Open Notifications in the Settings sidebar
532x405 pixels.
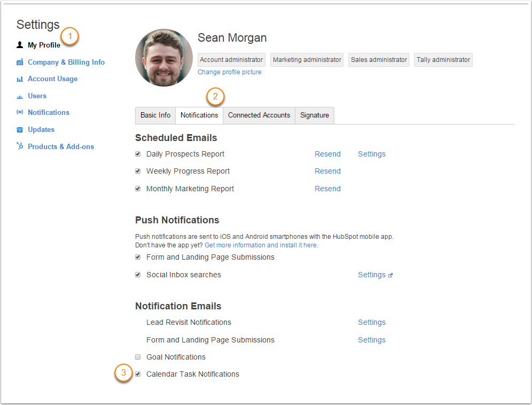[49, 112]
